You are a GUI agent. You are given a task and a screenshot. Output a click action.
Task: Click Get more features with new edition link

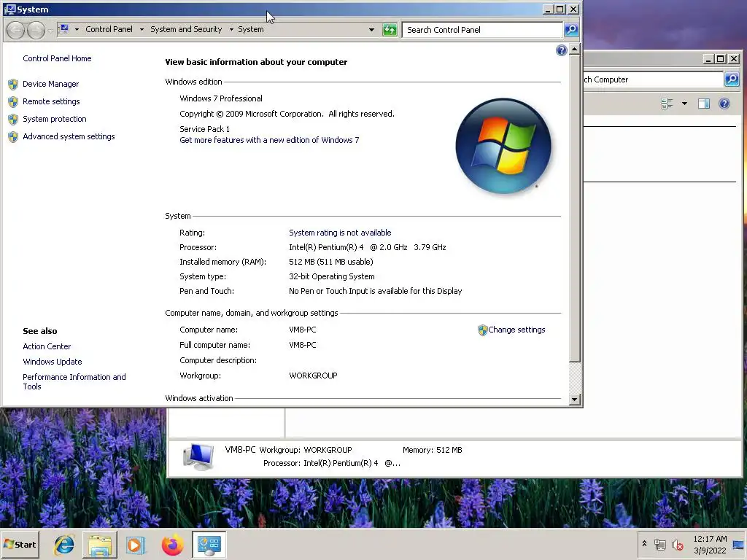click(x=269, y=140)
